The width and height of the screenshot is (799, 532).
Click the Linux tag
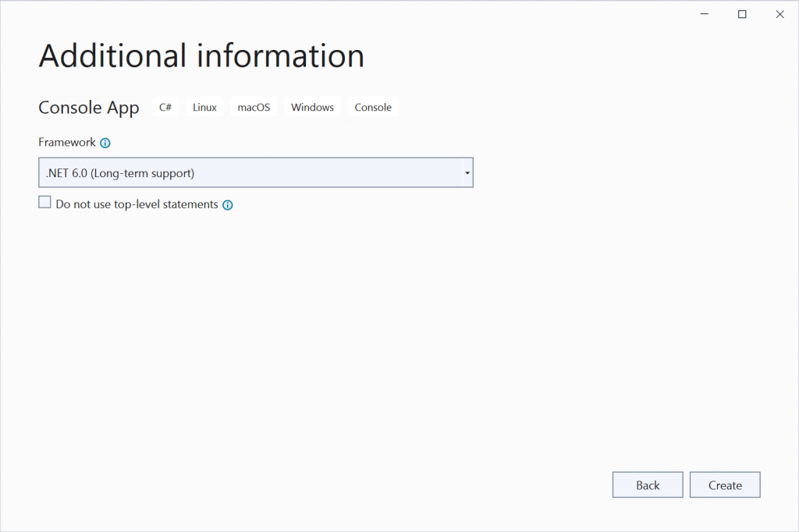[204, 107]
